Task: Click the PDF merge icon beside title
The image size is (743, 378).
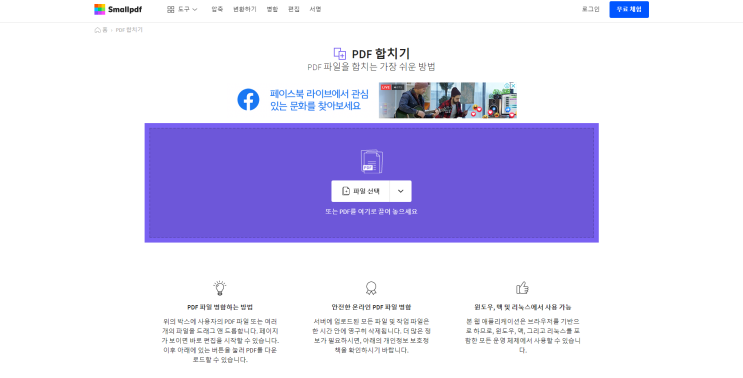Action: tap(340, 54)
